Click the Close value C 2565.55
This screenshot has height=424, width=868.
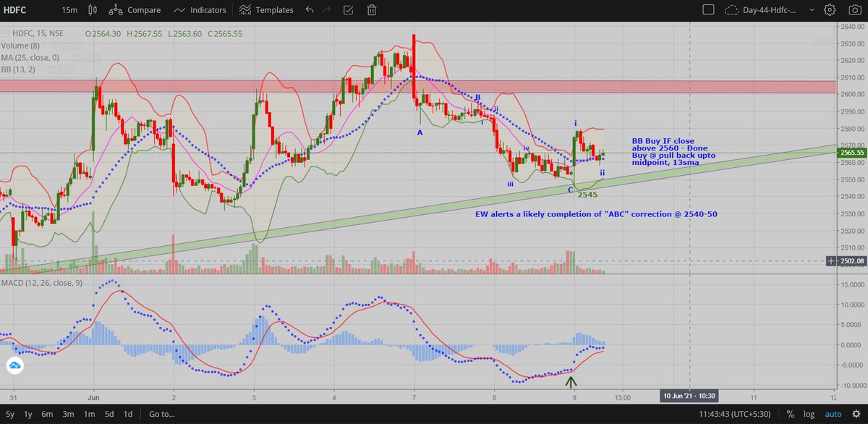click(224, 34)
